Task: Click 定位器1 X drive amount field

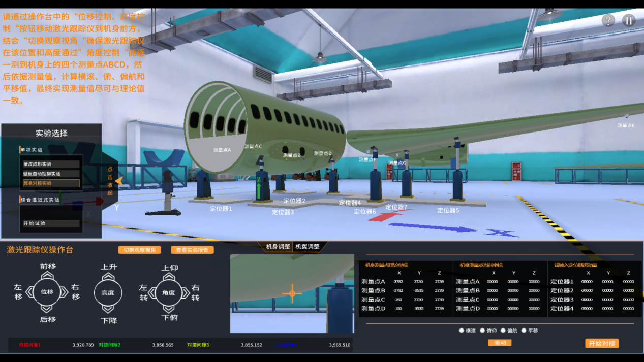Action: pyautogui.click(x=587, y=282)
